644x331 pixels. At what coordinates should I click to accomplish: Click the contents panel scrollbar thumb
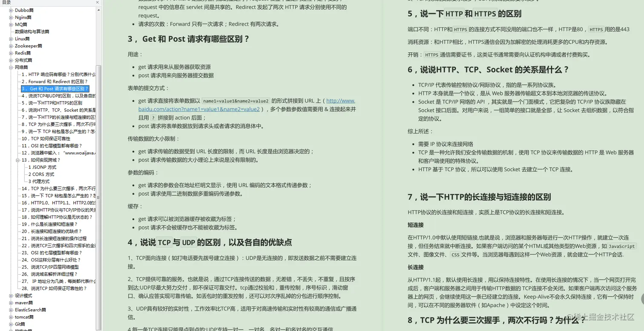coord(98,196)
